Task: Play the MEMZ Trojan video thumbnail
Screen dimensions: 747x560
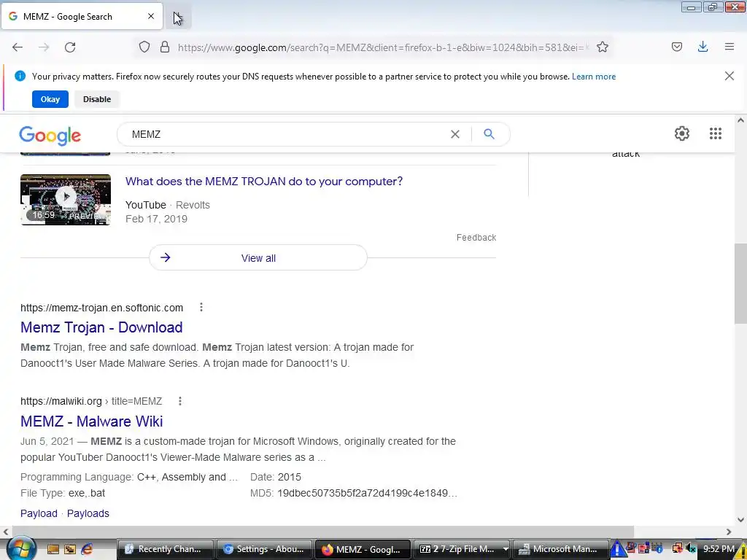Action: (x=66, y=200)
